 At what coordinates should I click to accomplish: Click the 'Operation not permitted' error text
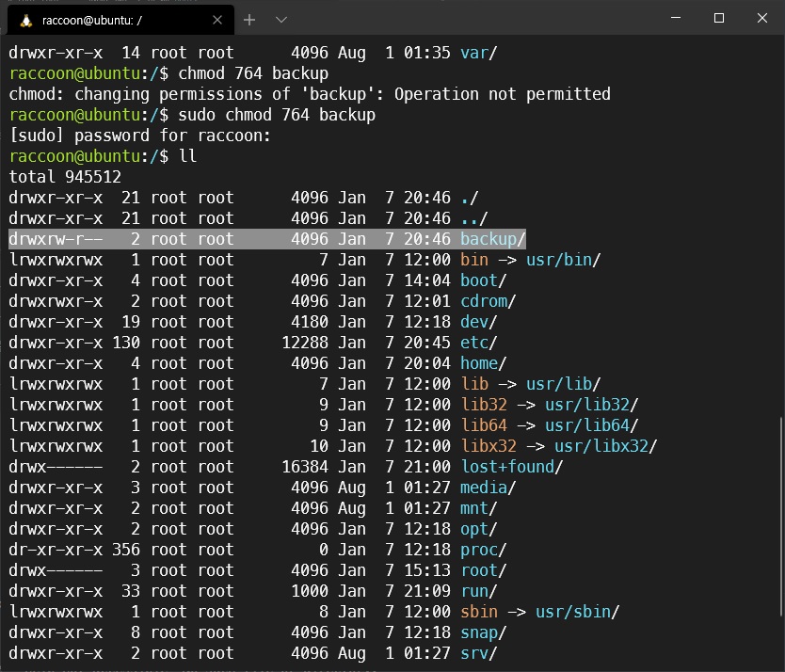click(502, 94)
